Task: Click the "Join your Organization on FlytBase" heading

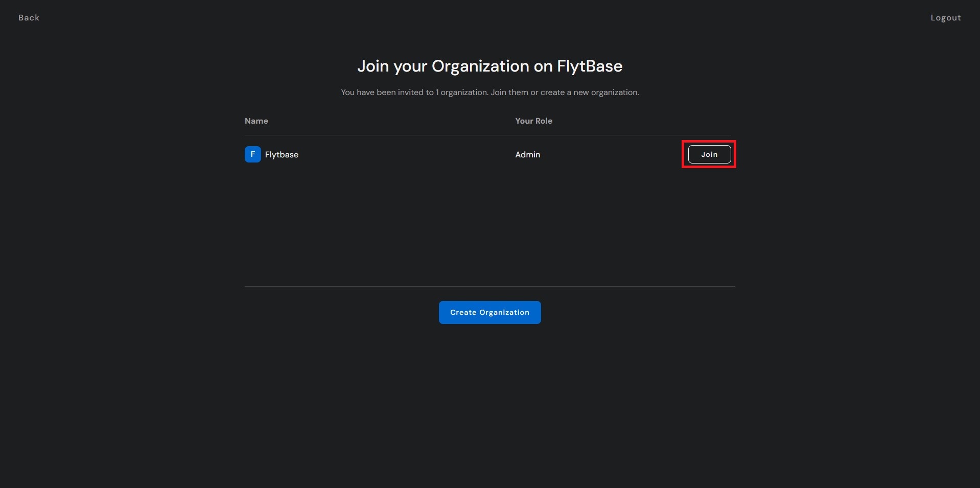Action: tap(489, 66)
